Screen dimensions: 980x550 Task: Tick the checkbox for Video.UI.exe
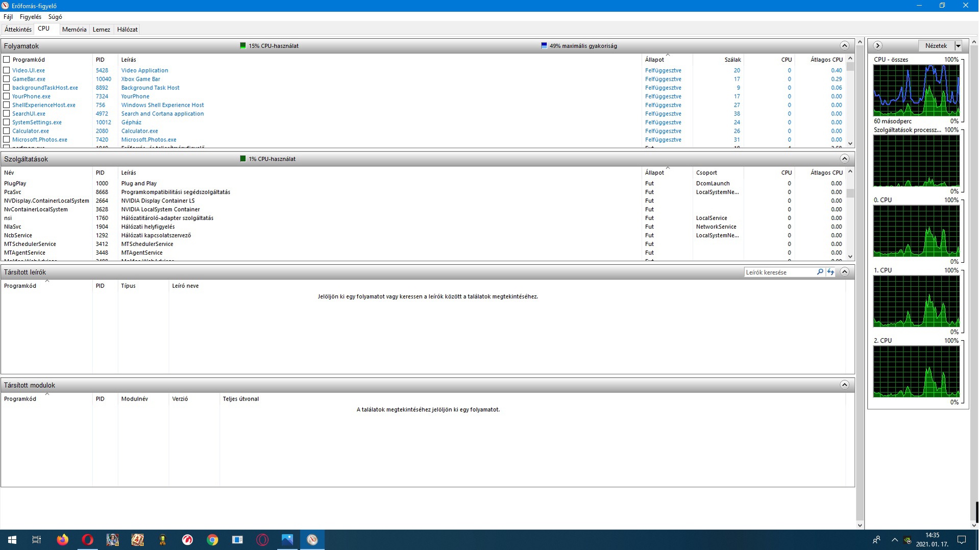point(7,70)
